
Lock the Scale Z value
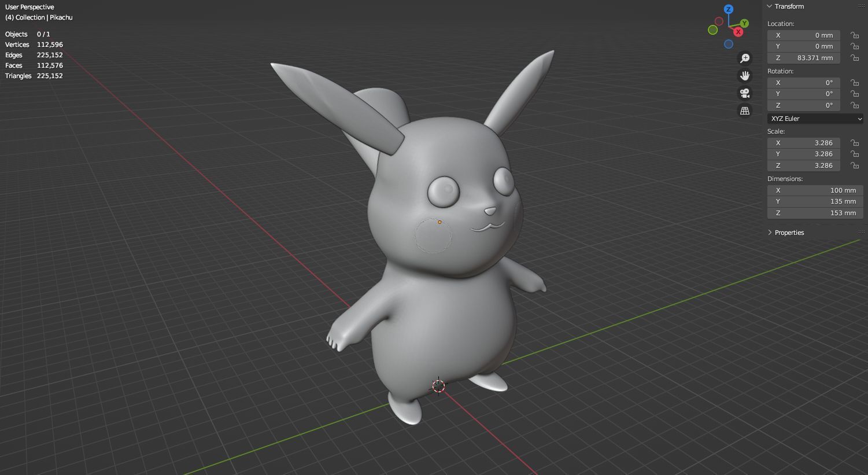click(854, 165)
